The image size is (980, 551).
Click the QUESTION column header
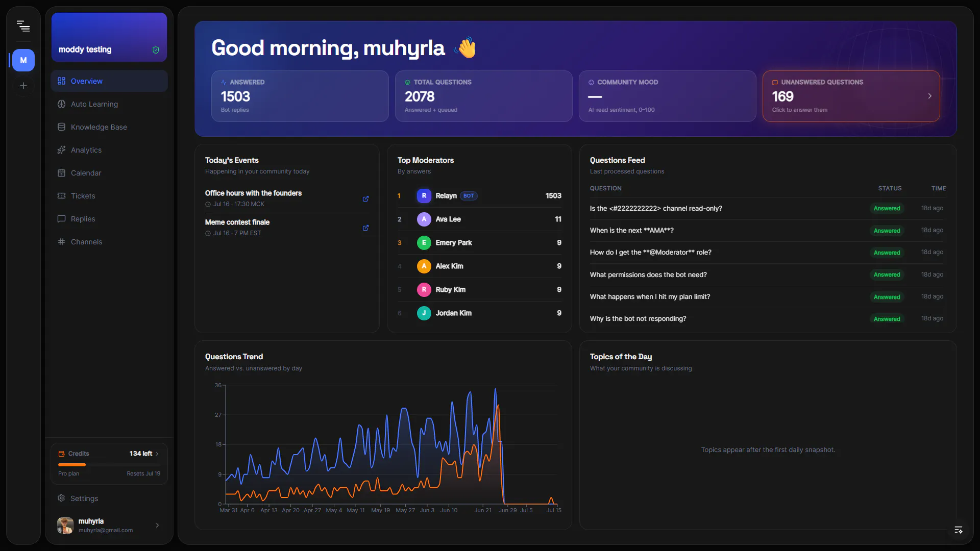606,188
